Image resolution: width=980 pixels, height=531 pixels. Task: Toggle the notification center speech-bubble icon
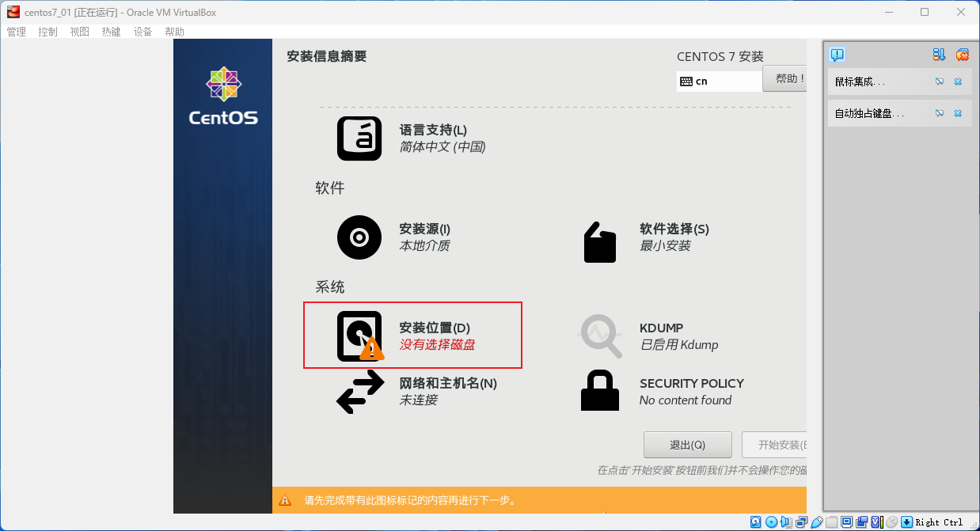837,55
